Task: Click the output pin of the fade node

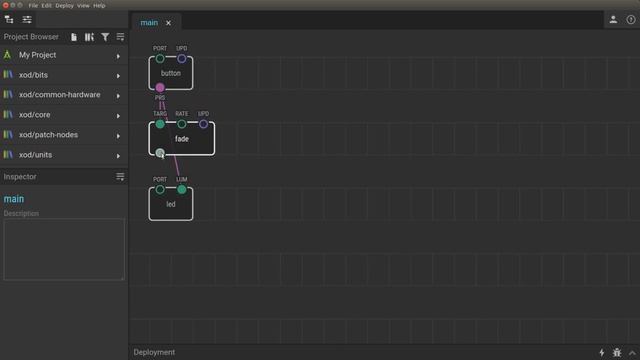Action: point(160,153)
